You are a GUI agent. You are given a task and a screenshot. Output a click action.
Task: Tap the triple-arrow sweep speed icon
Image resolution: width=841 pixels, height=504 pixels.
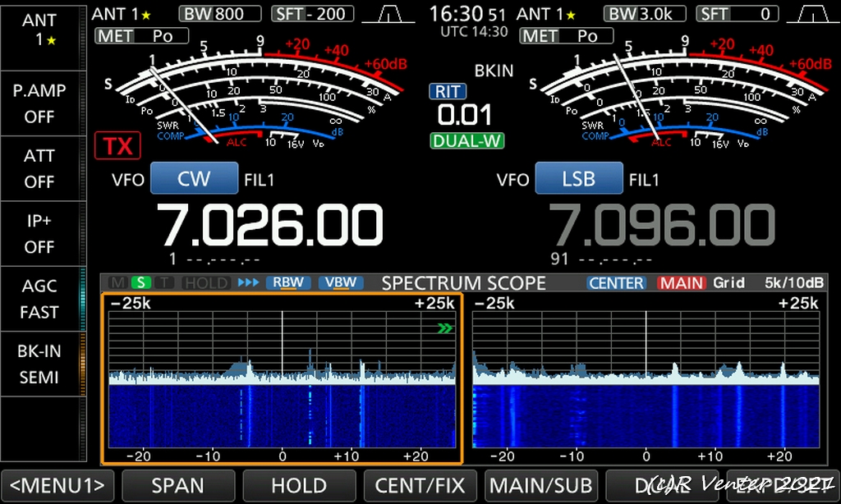[x=248, y=282]
